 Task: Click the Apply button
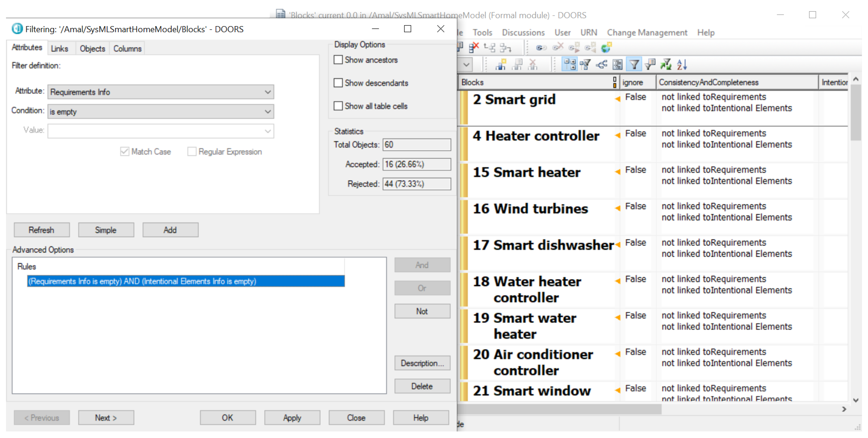pyautogui.click(x=292, y=417)
